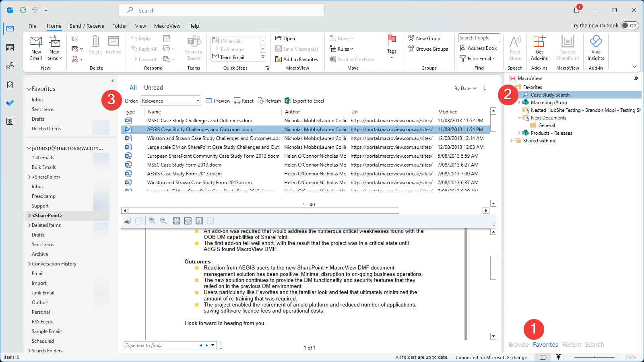Click the New Group button
This screenshot has height=362, width=644.
424,39
